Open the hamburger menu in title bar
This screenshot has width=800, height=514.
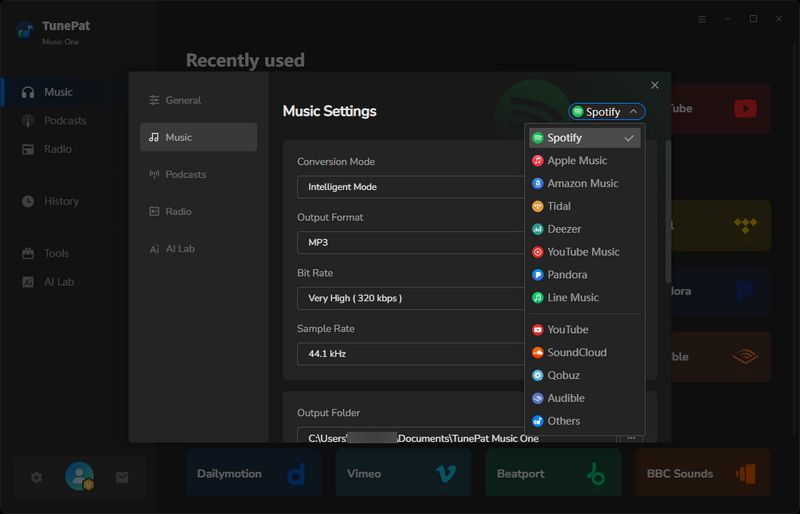coord(702,19)
